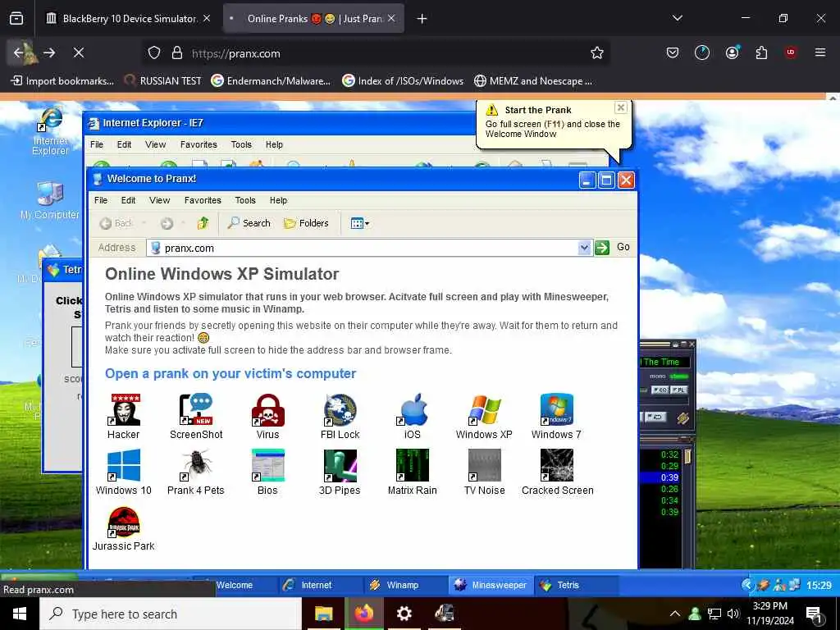Toggle the Winamp EQ button

pyautogui.click(x=660, y=390)
